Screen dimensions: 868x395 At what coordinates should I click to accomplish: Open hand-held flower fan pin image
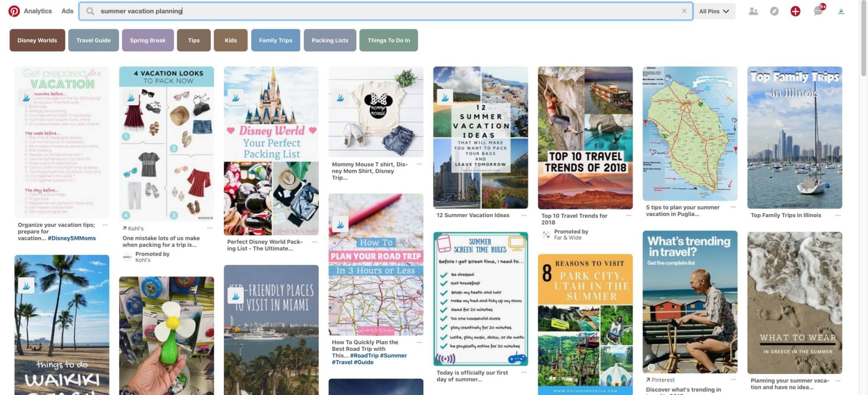click(167, 336)
